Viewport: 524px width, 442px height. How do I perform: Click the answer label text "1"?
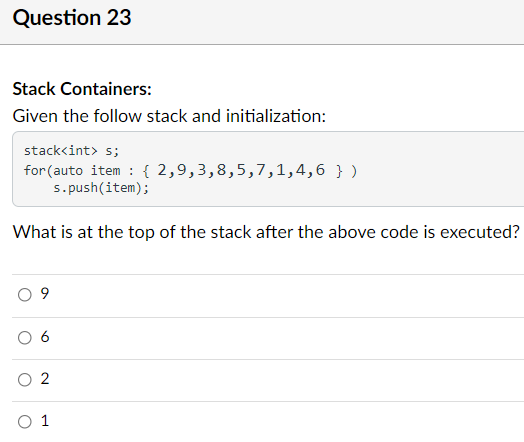tap(45, 421)
